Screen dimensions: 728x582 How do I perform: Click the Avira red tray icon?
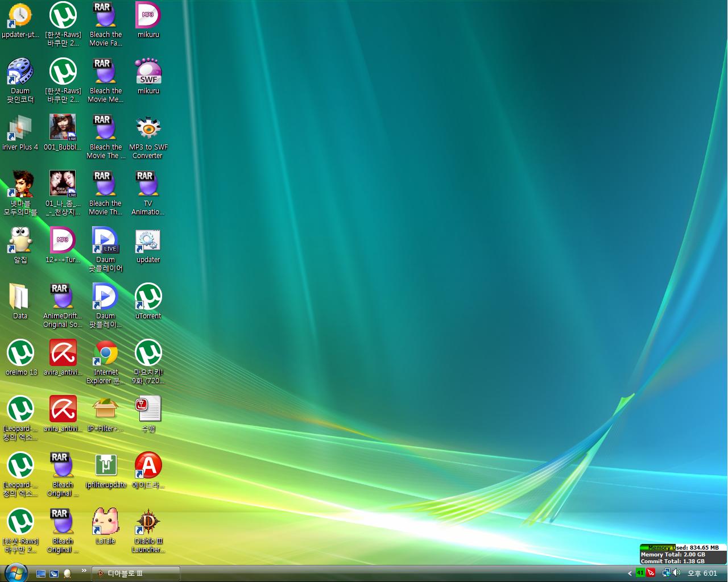(651, 573)
